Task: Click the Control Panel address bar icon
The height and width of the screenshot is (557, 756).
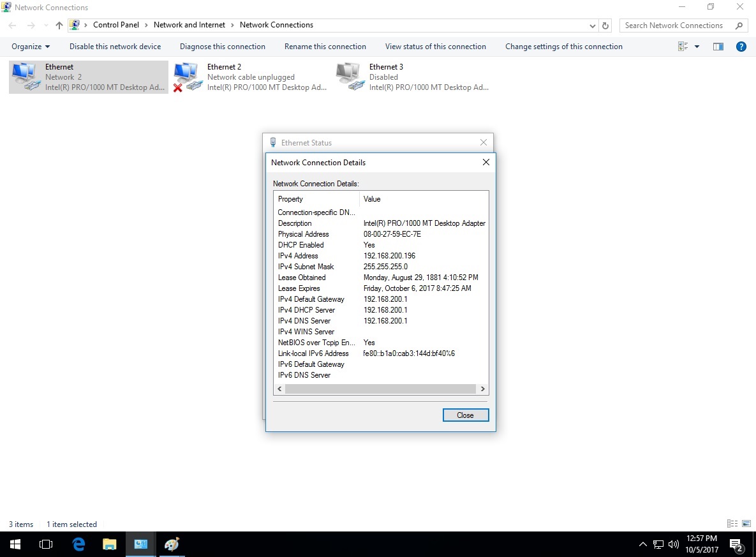Action: pos(75,25)
